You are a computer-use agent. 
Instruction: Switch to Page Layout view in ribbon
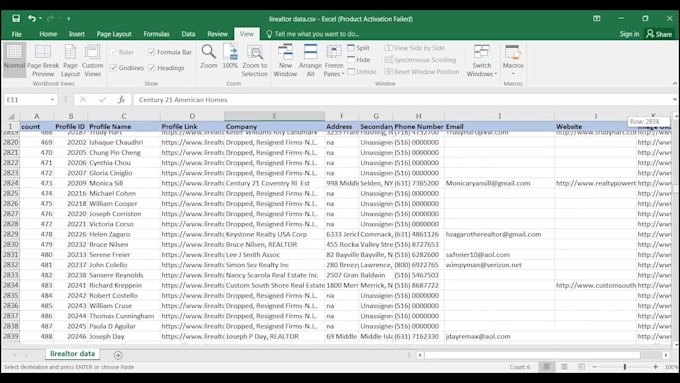coord(70,60)
